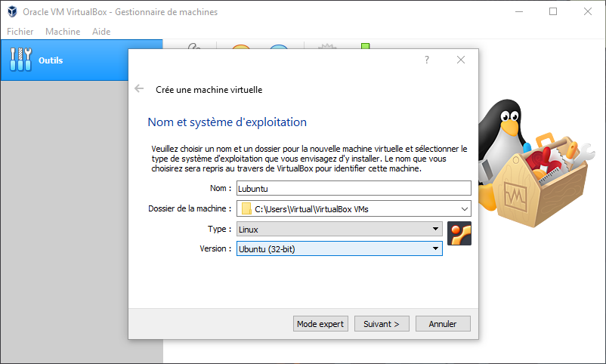The width and height of the screenshot is (606, 364).
Task: Open the Type dropdown showing Linux
Action: click(x=339, y=229)
